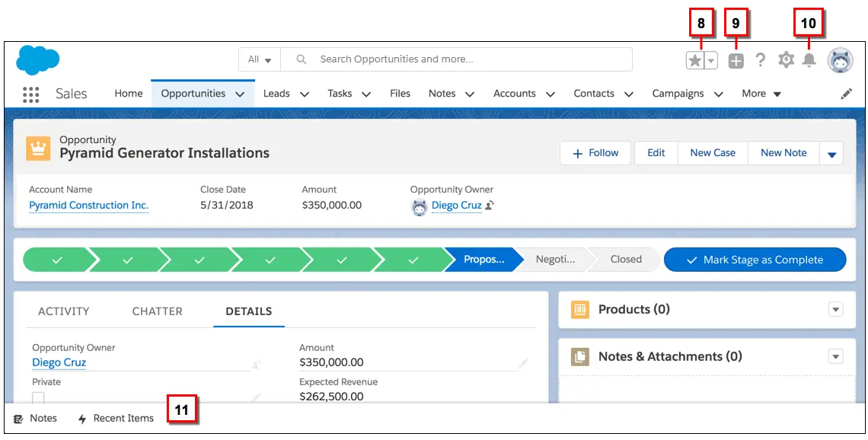Open Recent Items utility in bottom bar

click(x=116, y=419)
